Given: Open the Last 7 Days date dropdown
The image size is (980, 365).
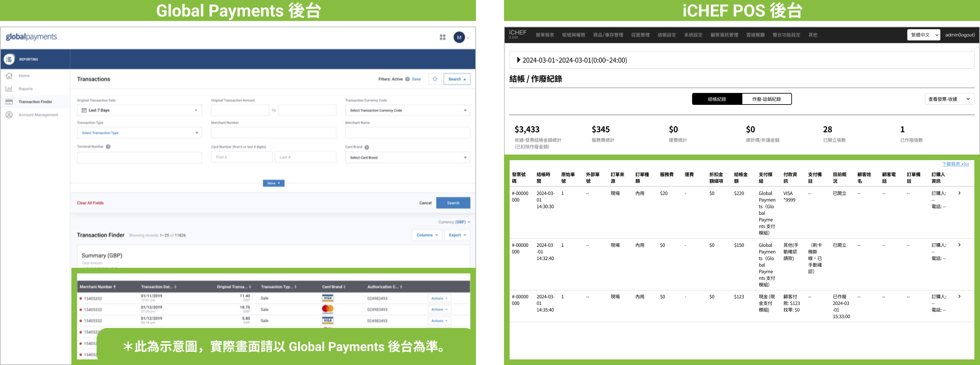Looking at the screenshot, I should [139, 110].
